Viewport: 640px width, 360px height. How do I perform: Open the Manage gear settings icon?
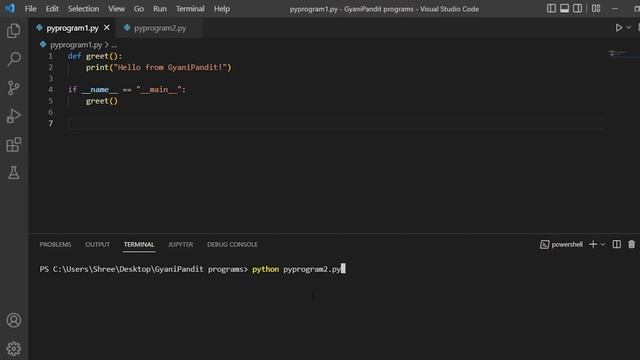pyautogui.click(x=13, y=349)
